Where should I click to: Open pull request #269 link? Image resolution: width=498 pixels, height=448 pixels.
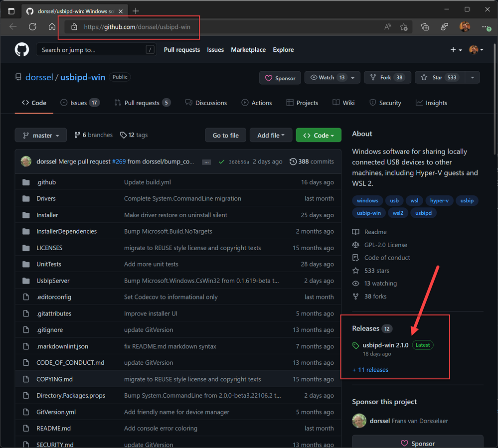[119, 161]
